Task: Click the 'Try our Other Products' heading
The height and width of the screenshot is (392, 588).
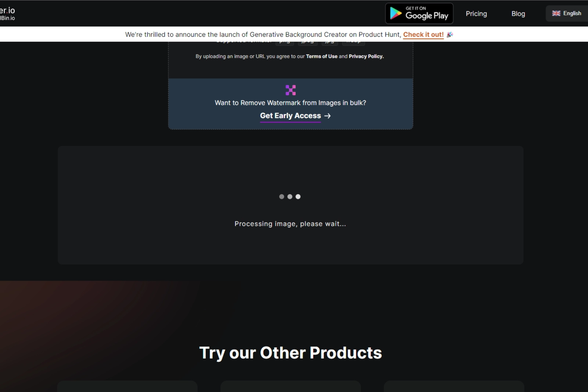Action: point(290,353)
